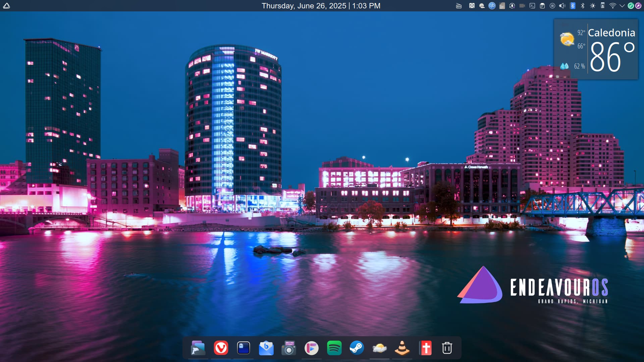Toggle Wi-Fi network tray icon
Screen dimensions: 644x362
coord(612,6)
